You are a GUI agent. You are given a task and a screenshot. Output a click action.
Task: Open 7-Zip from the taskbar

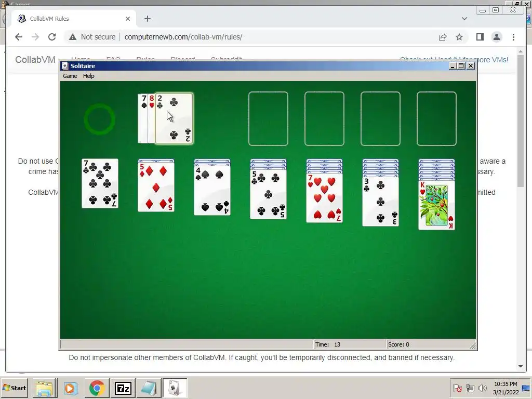tap(123, 388)
